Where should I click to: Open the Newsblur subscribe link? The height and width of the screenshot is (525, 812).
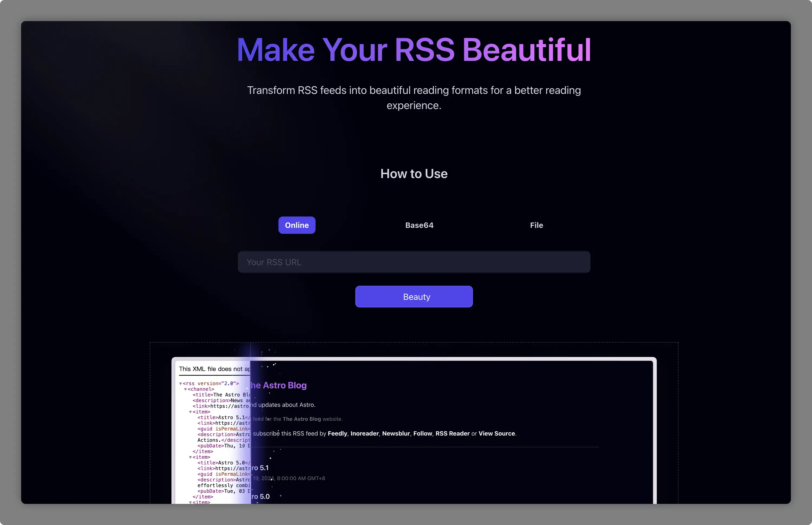(x=396, y=433)
